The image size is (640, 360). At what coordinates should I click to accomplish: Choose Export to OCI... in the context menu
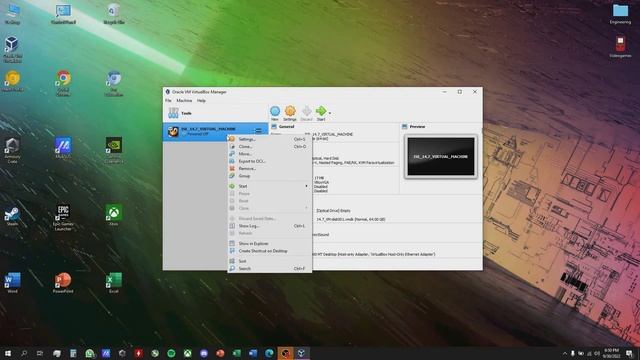(x=269, y=161)
